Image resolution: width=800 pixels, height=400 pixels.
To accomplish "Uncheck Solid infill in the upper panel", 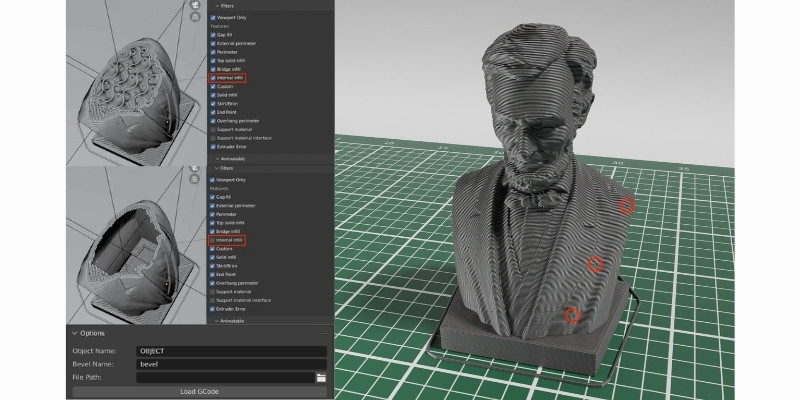I will [213, 95].
